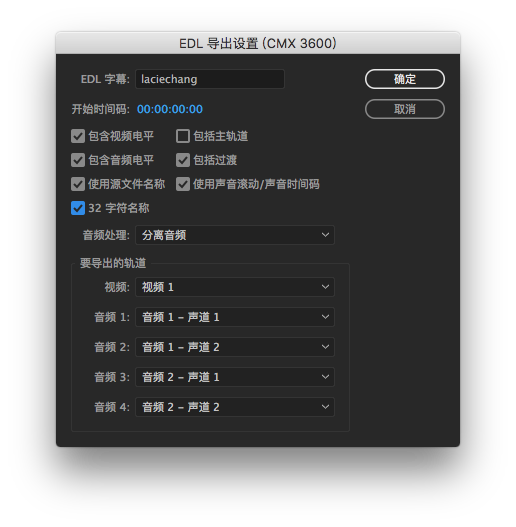Click the 取消 button

(405, 109)
